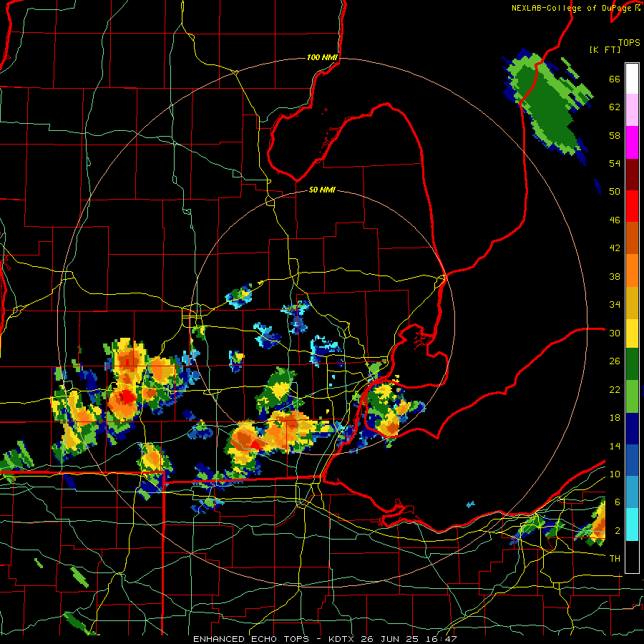Click the dark red swatch between 54 and 50
Image resolution: width=644 pixels, height=644 pixels.
632,175
